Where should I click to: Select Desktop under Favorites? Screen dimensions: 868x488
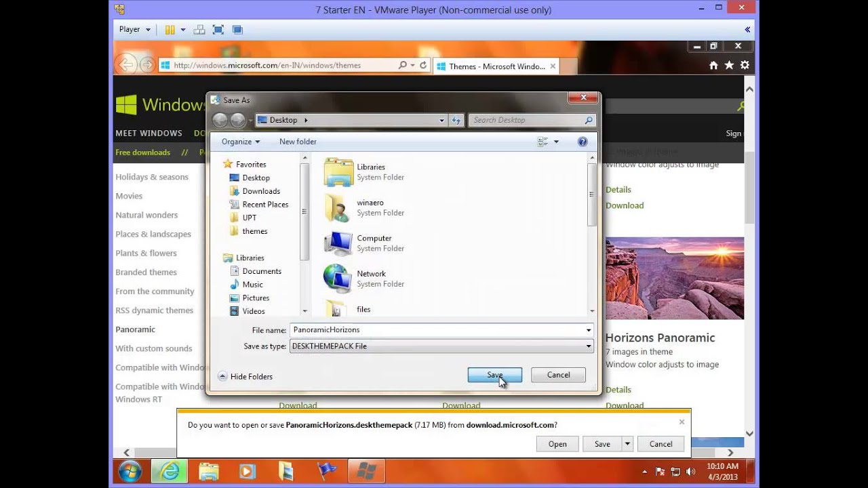click(256, 178)
